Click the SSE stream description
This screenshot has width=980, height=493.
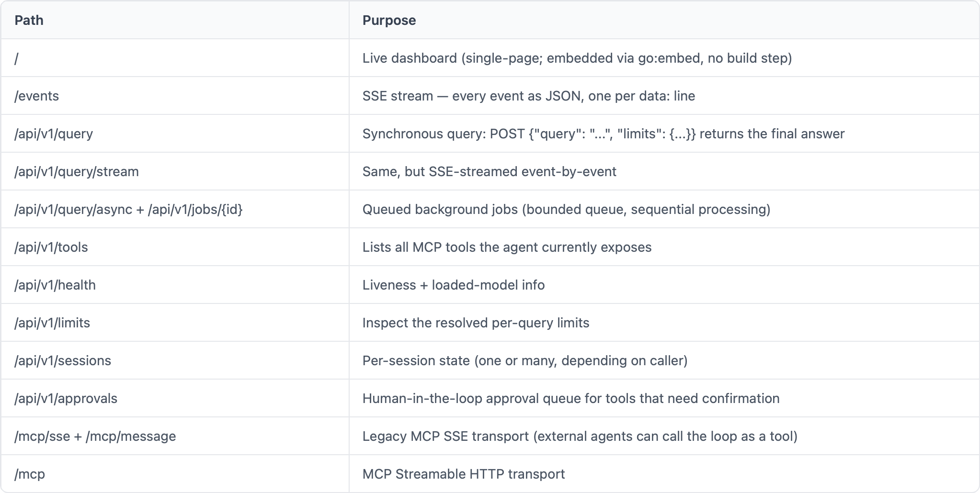pos(529,96)
